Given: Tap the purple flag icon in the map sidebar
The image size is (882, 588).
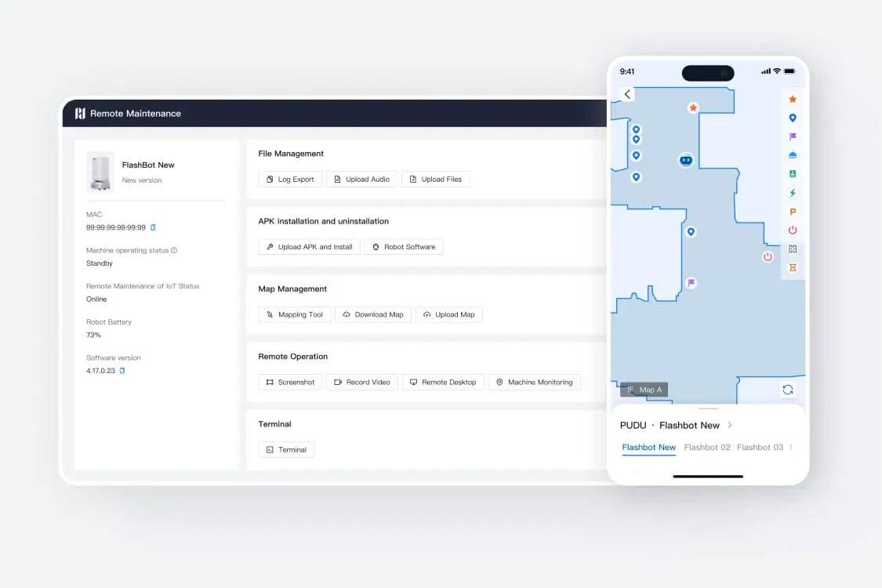Looking at the screenshot, I should (793, 136).
